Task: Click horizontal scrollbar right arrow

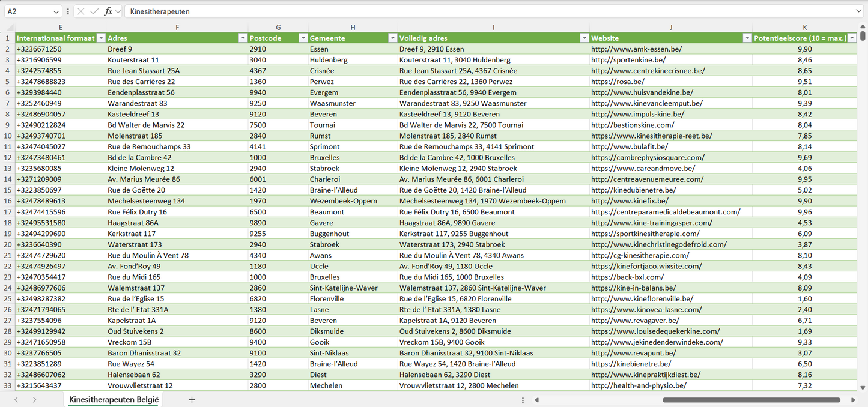Action: coord(853,400)
